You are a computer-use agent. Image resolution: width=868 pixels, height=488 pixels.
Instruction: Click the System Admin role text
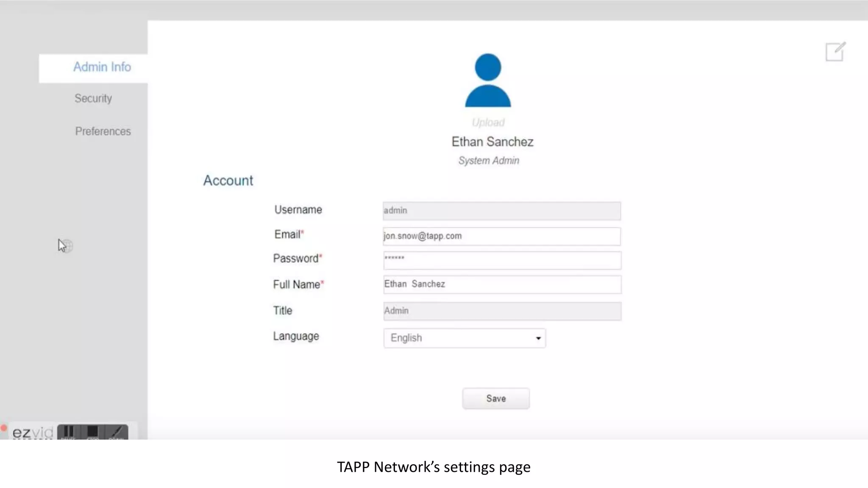coord(489,161)
